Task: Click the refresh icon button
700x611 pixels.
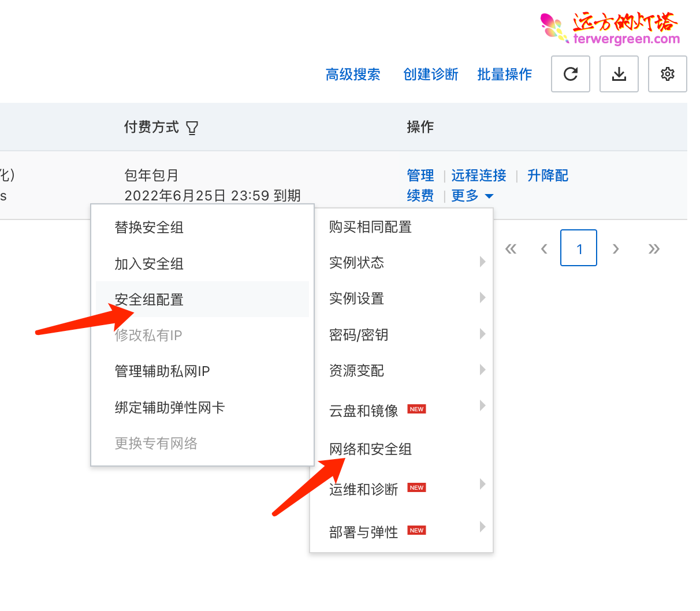Action: [571, 74]
